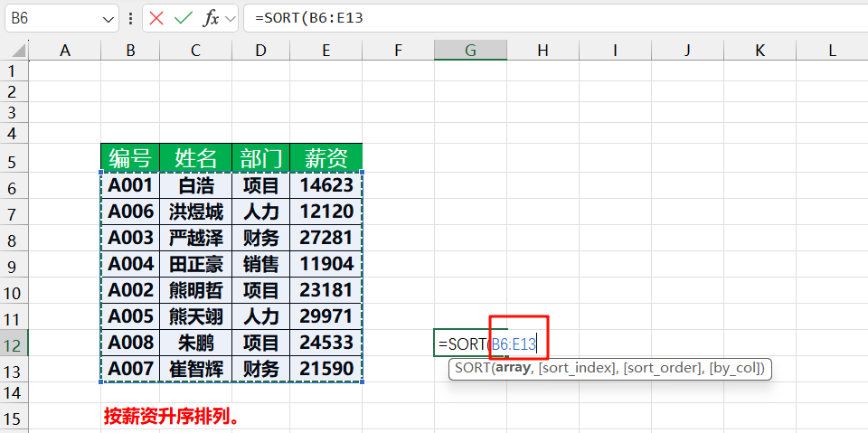868x433 pixels.
Task: Select column G header
Action: [470, 51]
